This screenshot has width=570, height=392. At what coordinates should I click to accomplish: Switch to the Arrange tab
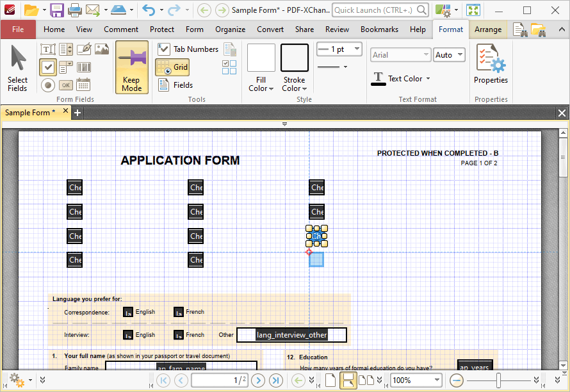(488, 29)
